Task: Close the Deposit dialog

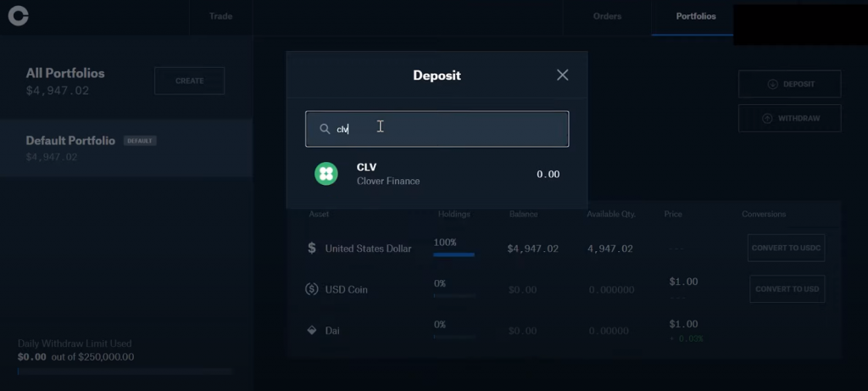Action: (x=563, y=75)
